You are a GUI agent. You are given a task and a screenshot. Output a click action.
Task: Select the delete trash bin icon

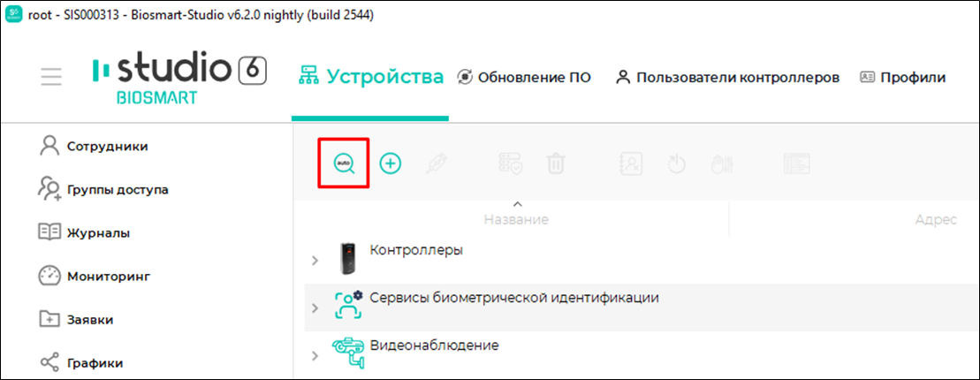(x=556, y=163)
